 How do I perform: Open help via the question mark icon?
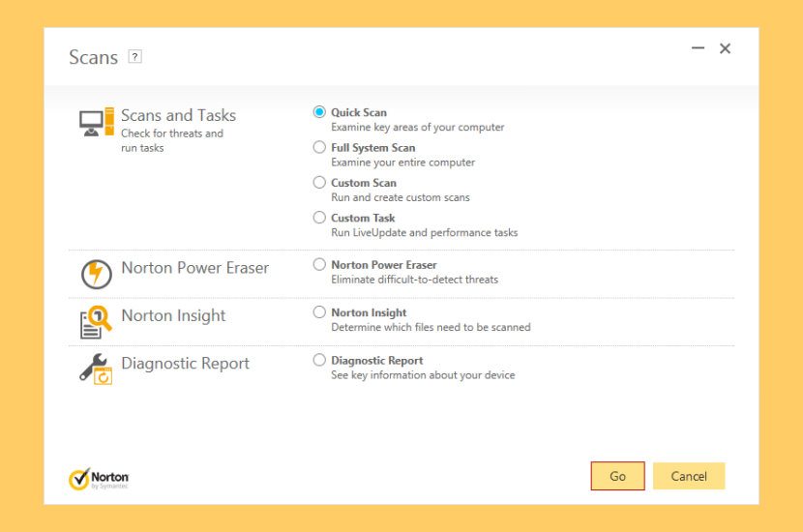pyautogui.click(x=134, y=57)
